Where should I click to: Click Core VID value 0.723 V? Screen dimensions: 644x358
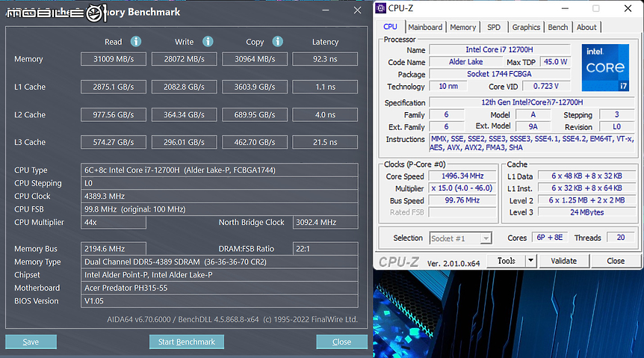pos(546,86)
